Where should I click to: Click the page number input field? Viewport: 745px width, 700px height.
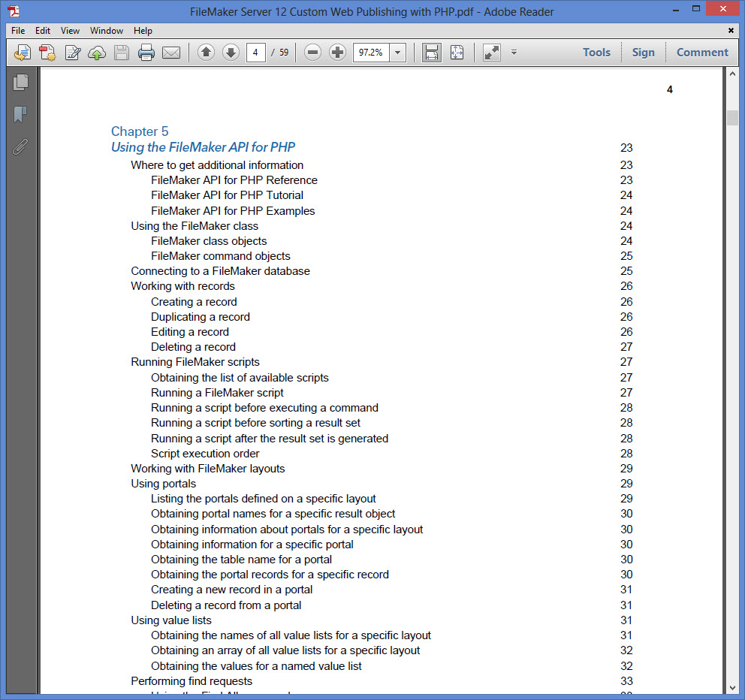click(255, 53)
